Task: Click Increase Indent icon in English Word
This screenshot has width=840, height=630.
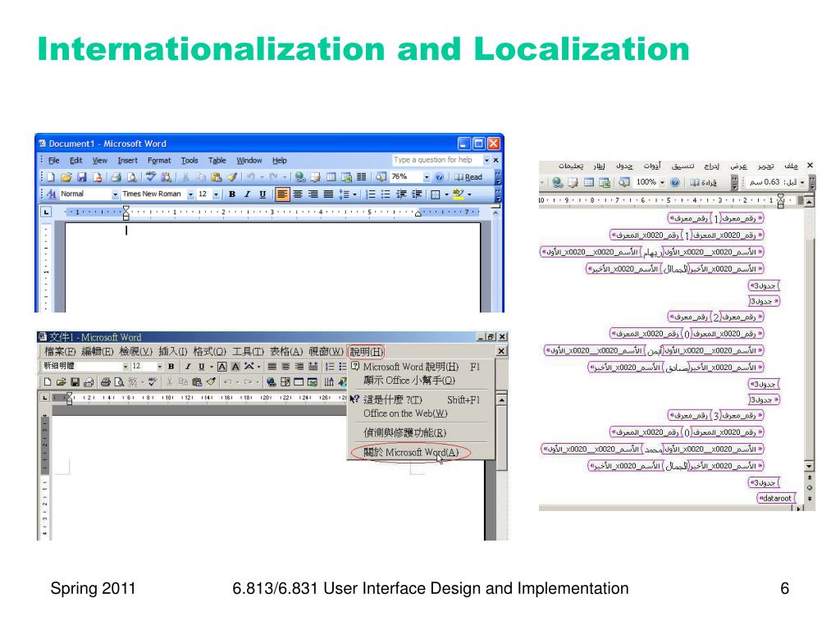Action: pyautogui.click(x=416, y=194)
